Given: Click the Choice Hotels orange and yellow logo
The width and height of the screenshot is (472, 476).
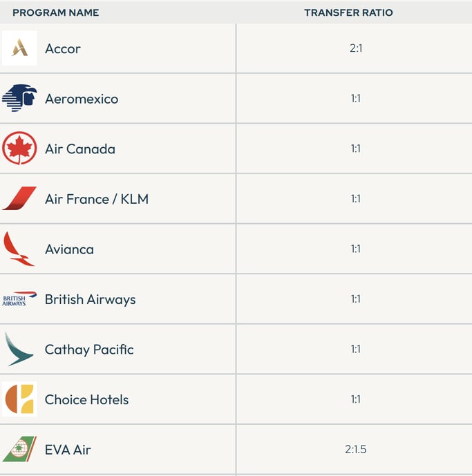Looking at the screenshot, I should [19, 399].
